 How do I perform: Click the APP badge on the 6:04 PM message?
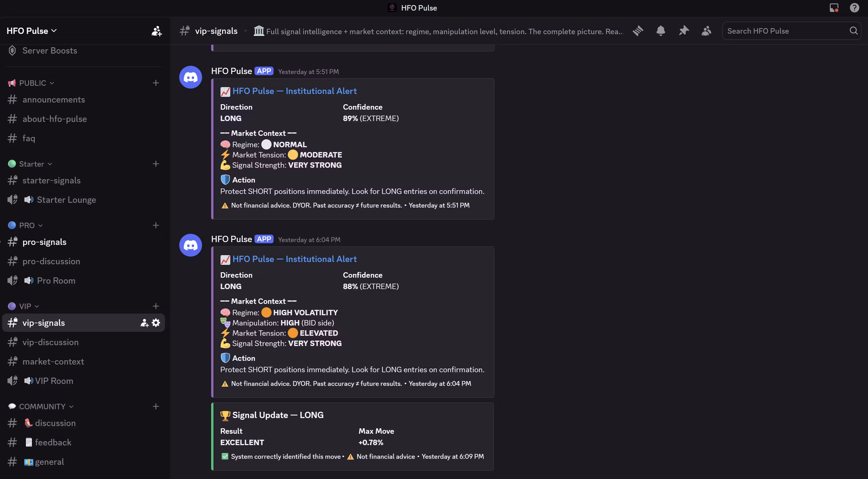(x=264, y=239)
